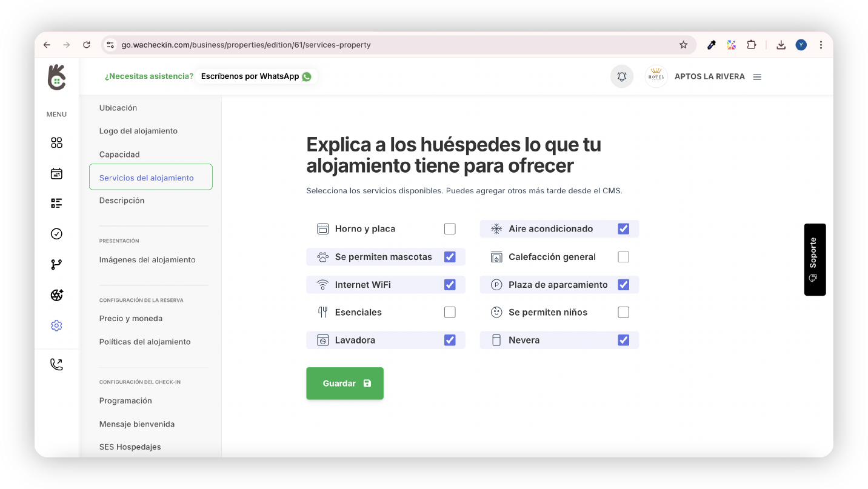The image size is (868, 489).
Task: Enable the Horno y placa checkbox
Action: (x=450, y=229)
